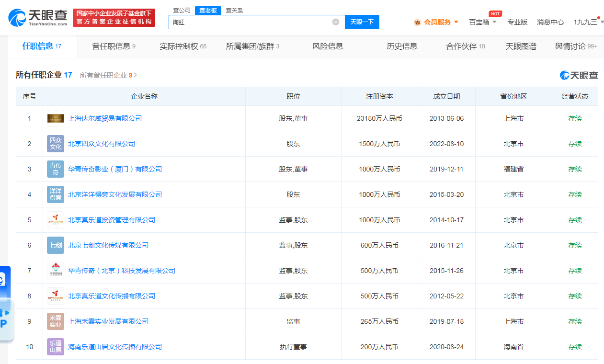Switch to 查关系 search tab
The image size is (604, 364).
233,10
